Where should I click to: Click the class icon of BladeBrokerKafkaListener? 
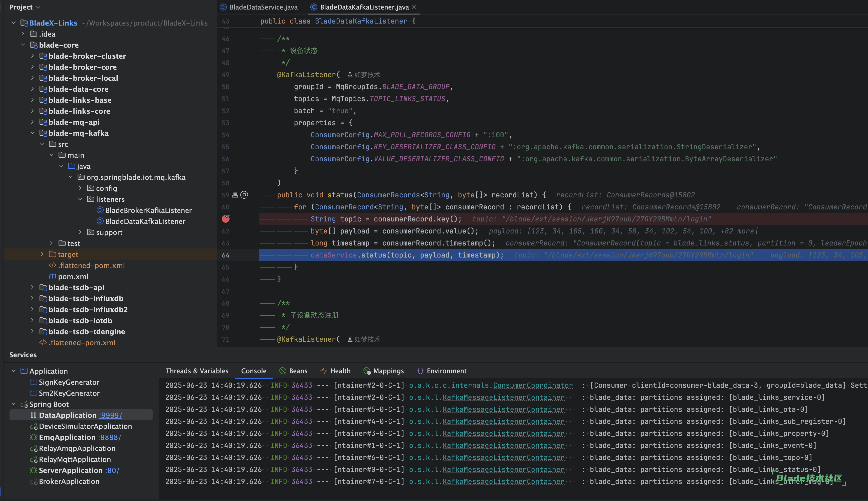(100, 210)
